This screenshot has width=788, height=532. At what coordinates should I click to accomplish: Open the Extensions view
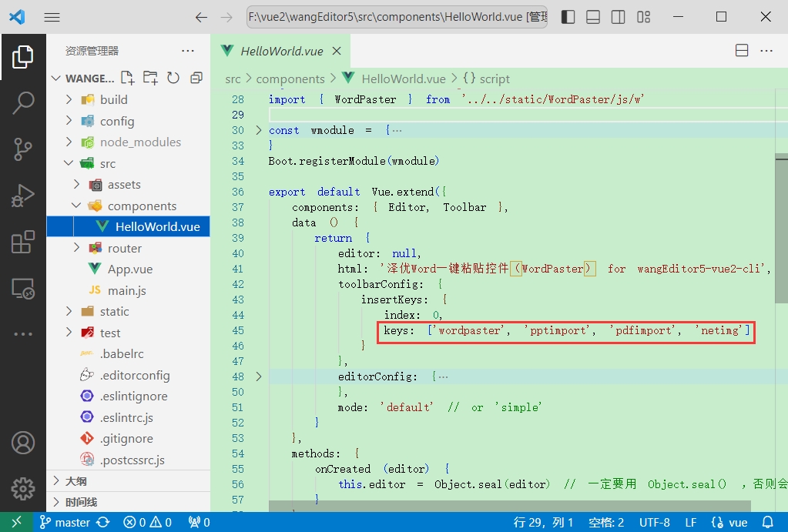coord(23,243)
